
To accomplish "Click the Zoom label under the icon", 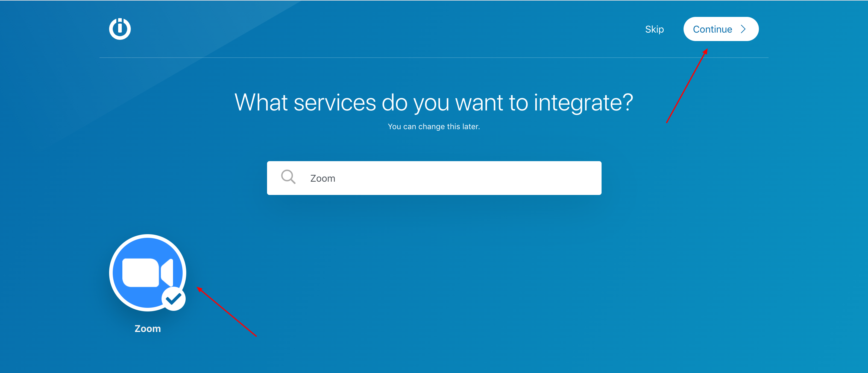I will click(148, 328).
